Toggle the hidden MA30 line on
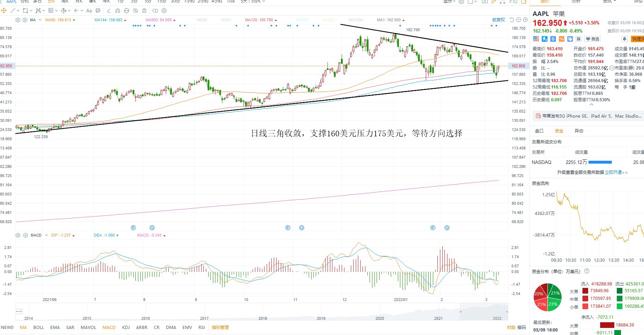The width and height of the screenshot is (644, 335). click(x=202, y=20)
